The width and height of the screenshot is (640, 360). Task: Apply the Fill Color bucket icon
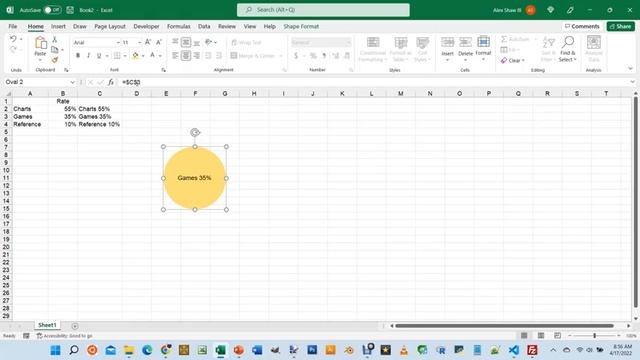pyautogui.click(x=136, y=56)
